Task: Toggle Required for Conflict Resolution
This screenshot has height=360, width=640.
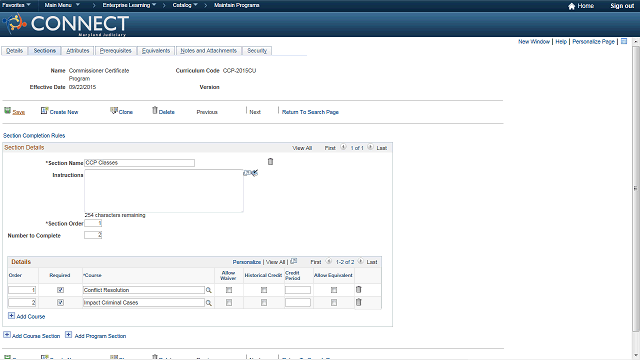Action: click(60, 290)
